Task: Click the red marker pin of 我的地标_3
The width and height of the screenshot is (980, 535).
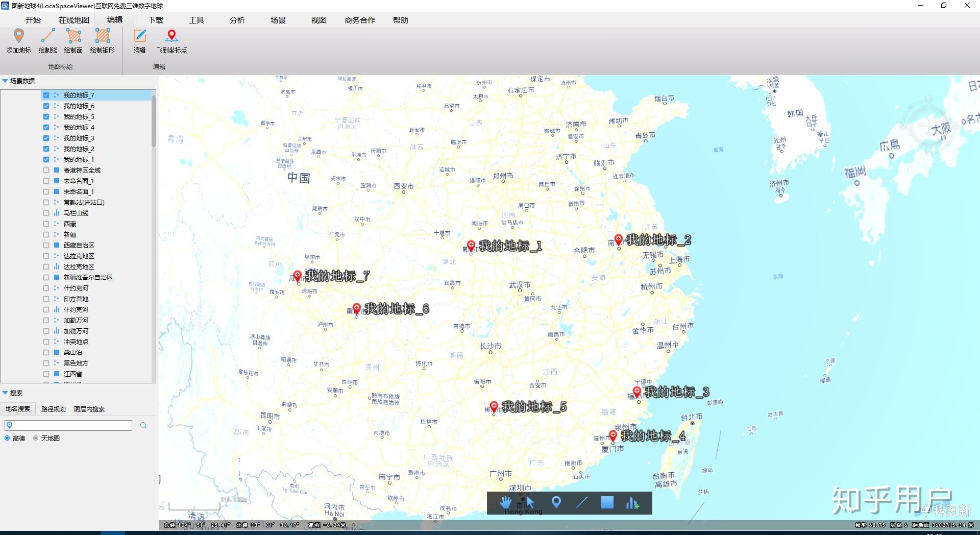Action: pyautogui.click(x=637, y=393)
